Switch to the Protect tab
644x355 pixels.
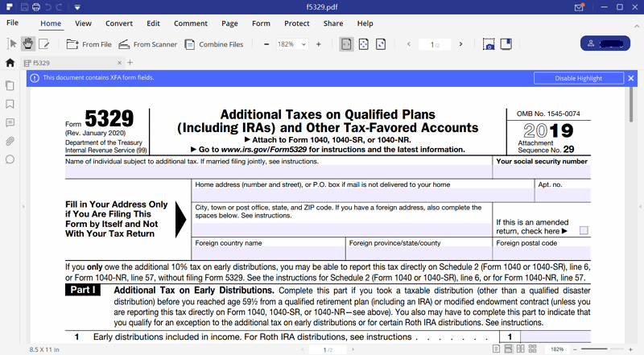pyautogui.click(x=297, y=24)
